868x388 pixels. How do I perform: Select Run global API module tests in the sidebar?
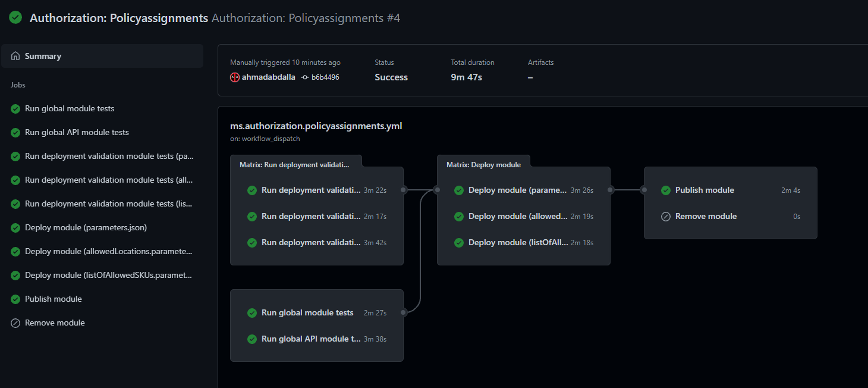[x=77, y=132]
